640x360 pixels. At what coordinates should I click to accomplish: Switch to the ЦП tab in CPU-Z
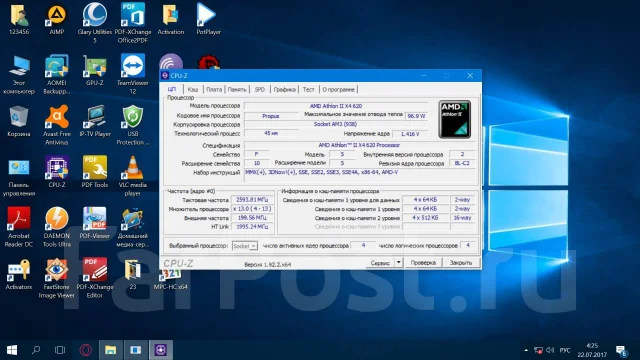172,89
